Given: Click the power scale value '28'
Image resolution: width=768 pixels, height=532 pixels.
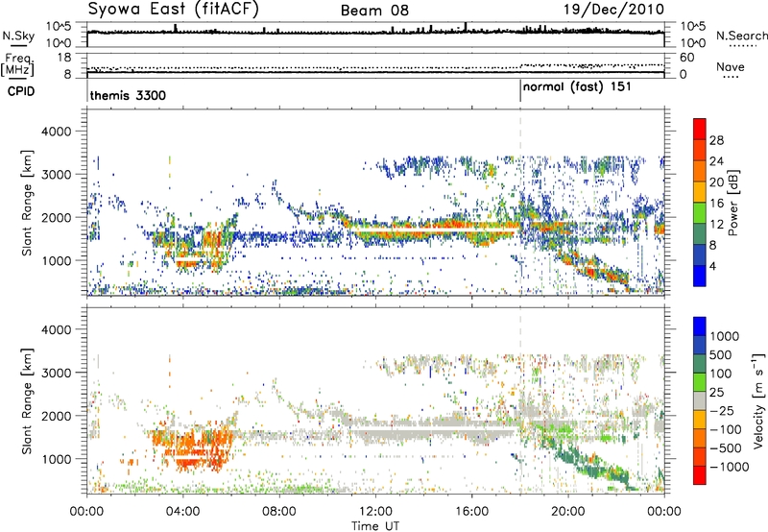Looking at the screenshot, I should click(x=716, y=140).
